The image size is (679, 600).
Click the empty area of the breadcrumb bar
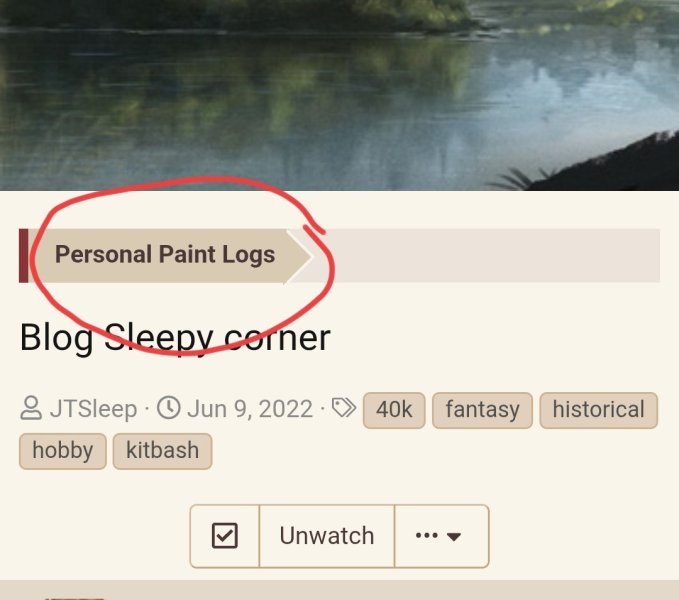[487, 256]
